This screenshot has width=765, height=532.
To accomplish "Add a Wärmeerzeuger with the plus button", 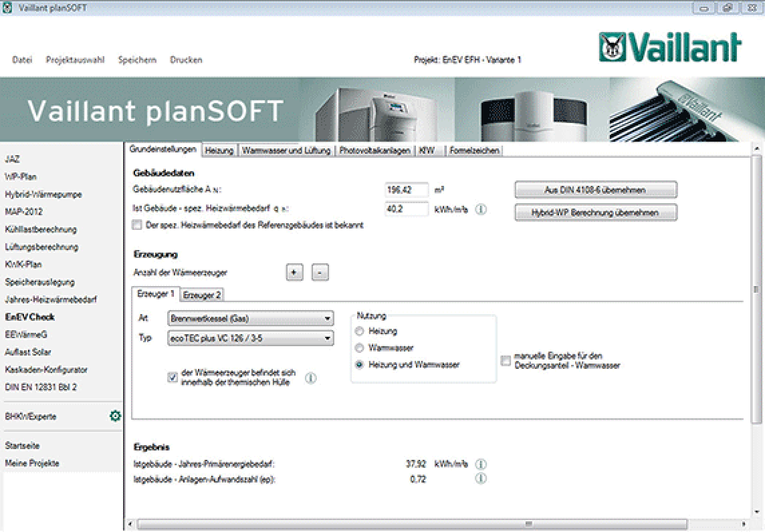I will [294, 272].
